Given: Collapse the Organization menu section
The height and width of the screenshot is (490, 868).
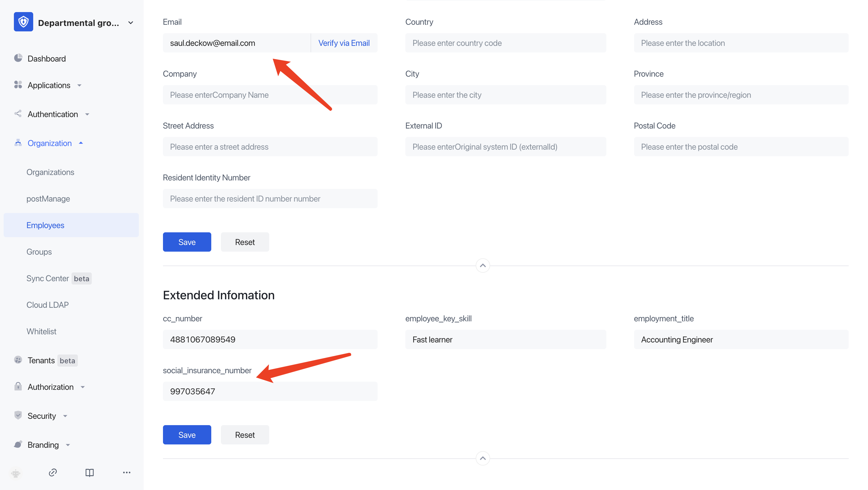Looking at the screenshot, I should pos(49,143).
